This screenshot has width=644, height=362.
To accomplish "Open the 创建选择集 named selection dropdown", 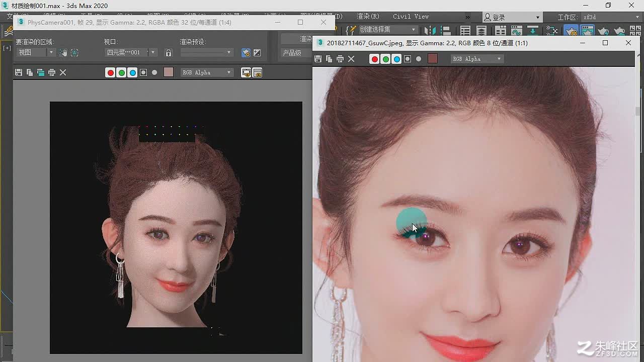I will [x=388, y=30].
